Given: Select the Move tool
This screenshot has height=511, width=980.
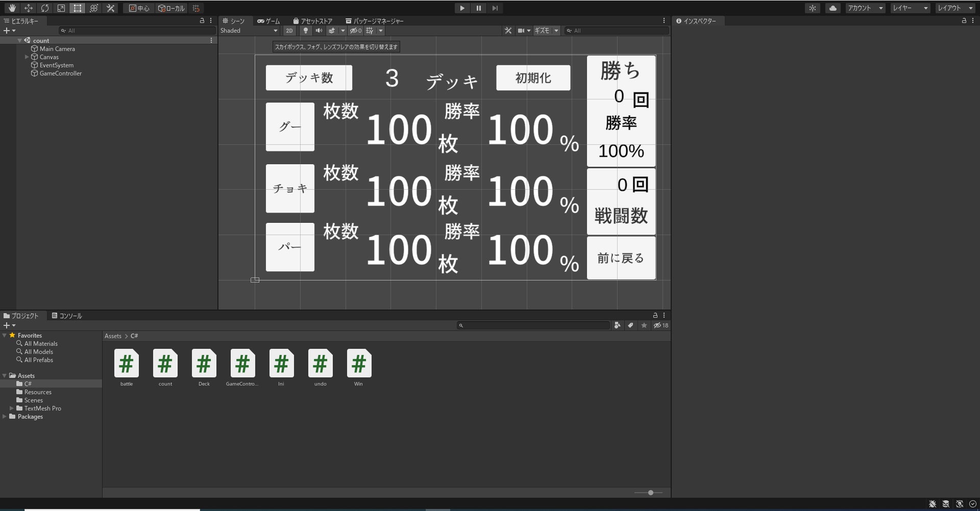Looking at the screenshot, I should tap(28, 8).
